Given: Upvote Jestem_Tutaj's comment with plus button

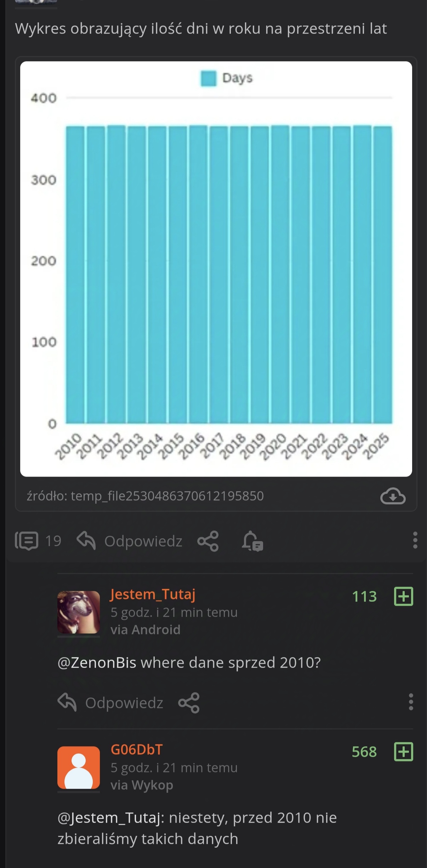Looking at the screenshot, I should tap(404, 596).
